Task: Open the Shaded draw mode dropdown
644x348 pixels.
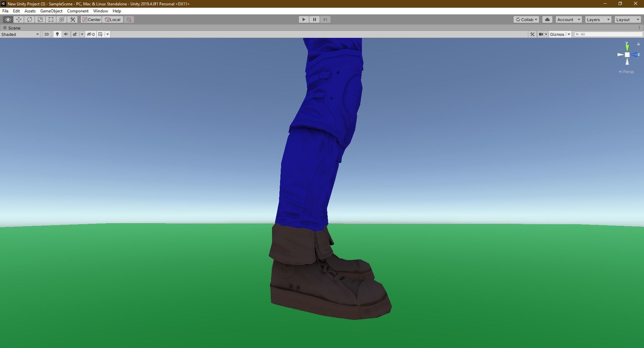Action: 20,34
